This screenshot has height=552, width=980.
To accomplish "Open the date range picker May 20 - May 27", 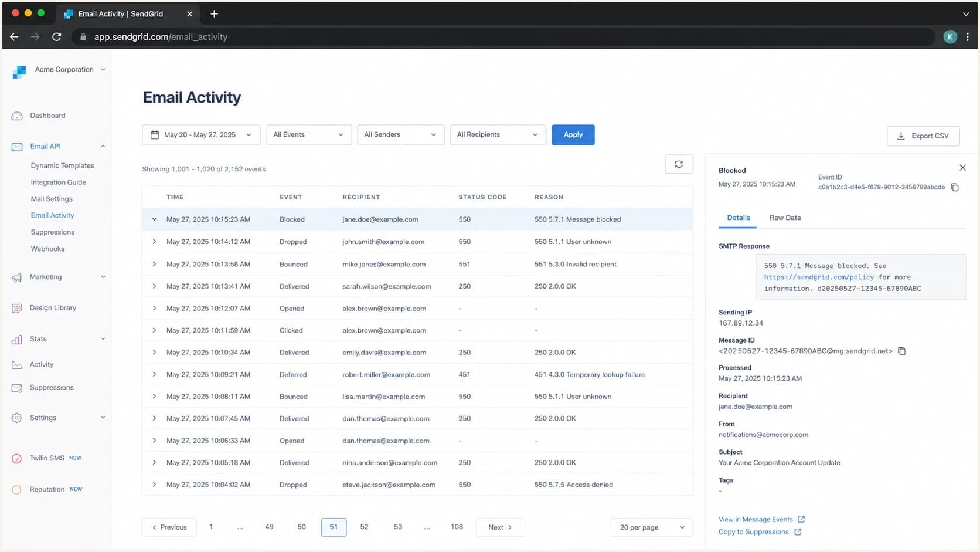I will (201, 135).
